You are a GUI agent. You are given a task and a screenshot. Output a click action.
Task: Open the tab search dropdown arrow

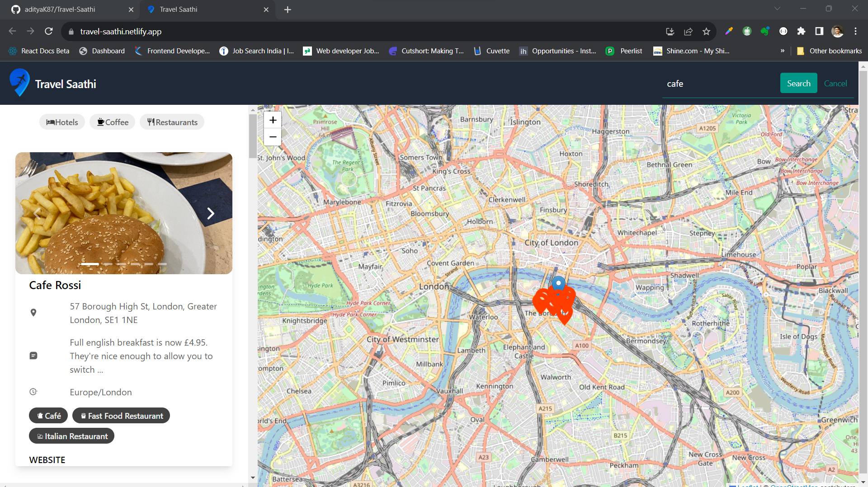click(777, 9)
